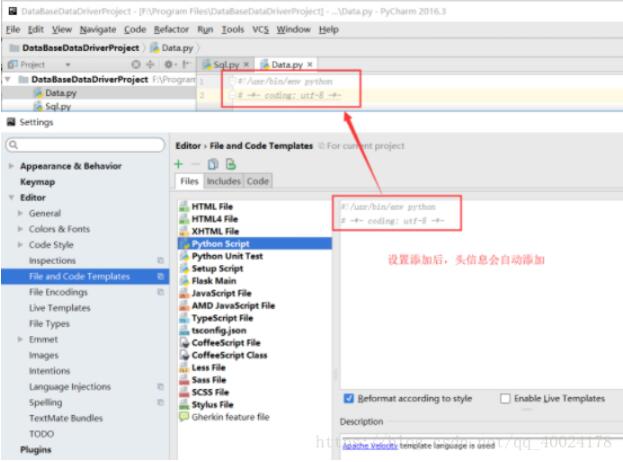Open the Project panel gear settings icon

click(x=168, y=64)
